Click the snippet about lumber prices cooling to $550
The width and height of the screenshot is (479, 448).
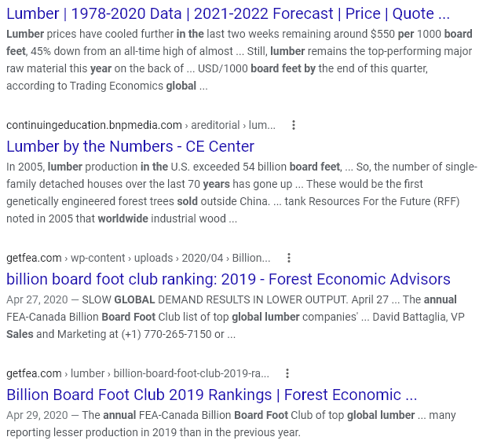(239, 60)
